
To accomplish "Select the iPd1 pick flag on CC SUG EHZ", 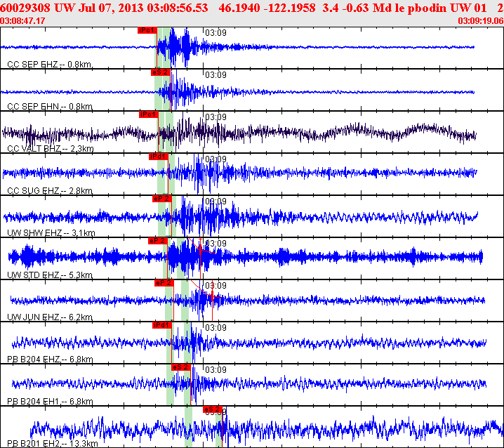I will [x=159, y=157].
